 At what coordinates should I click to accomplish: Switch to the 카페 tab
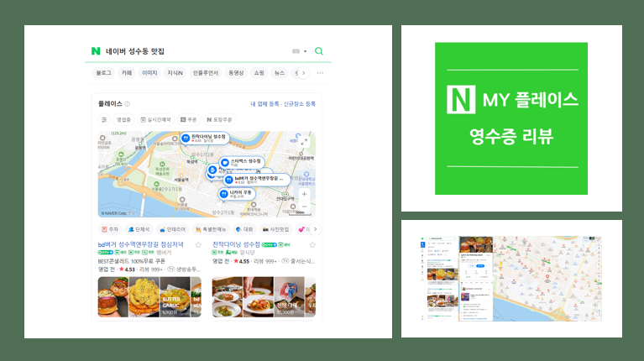(127, 73)
